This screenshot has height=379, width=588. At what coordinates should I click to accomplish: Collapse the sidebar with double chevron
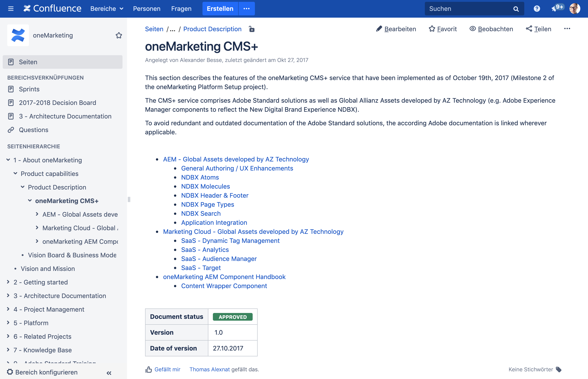pyautogui.click(x=109, y=373)
